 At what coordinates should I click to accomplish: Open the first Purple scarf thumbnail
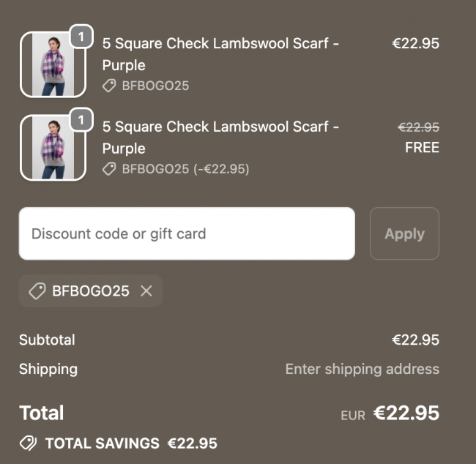click(x=48, y=64)
